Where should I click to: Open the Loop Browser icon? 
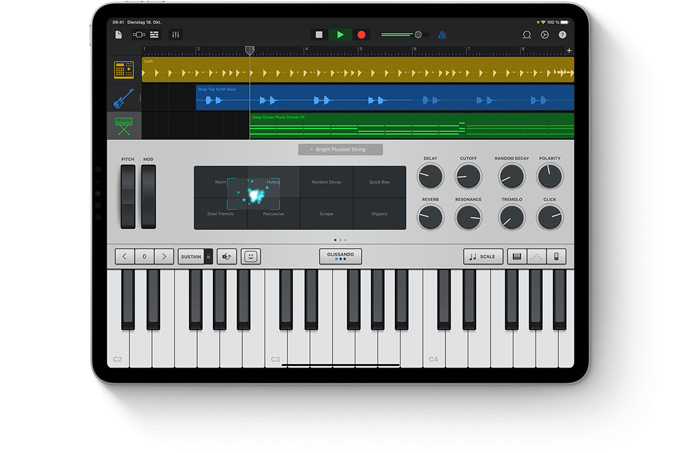(x=527, y=35)
